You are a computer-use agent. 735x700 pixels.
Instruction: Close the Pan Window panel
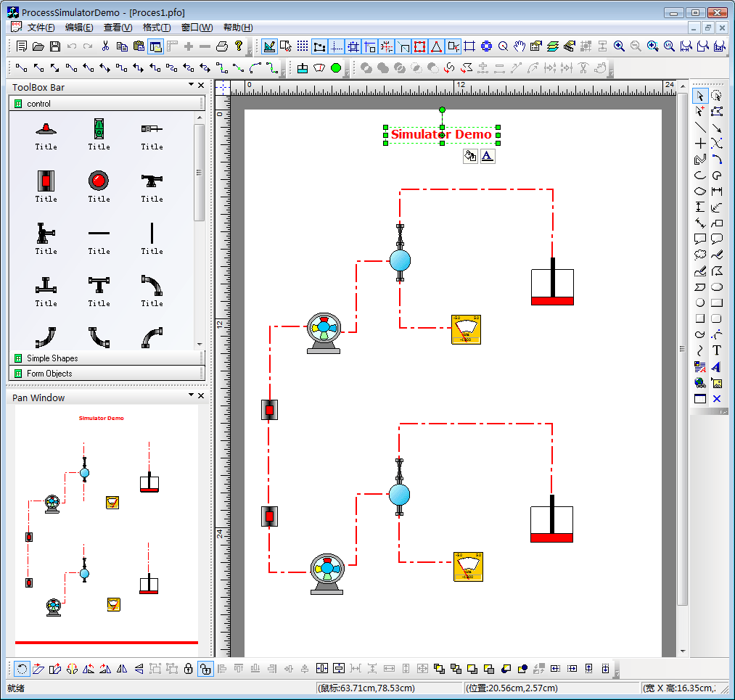pos(201,395)
